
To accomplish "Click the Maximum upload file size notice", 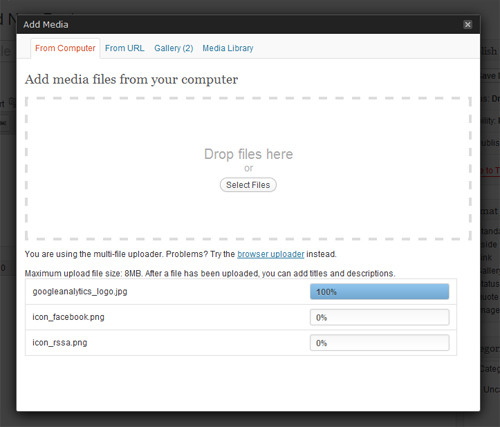I will tap(210, 273).
